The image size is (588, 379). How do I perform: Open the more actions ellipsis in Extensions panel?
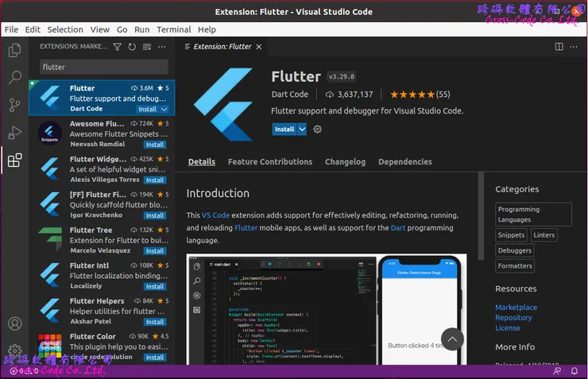161,48
